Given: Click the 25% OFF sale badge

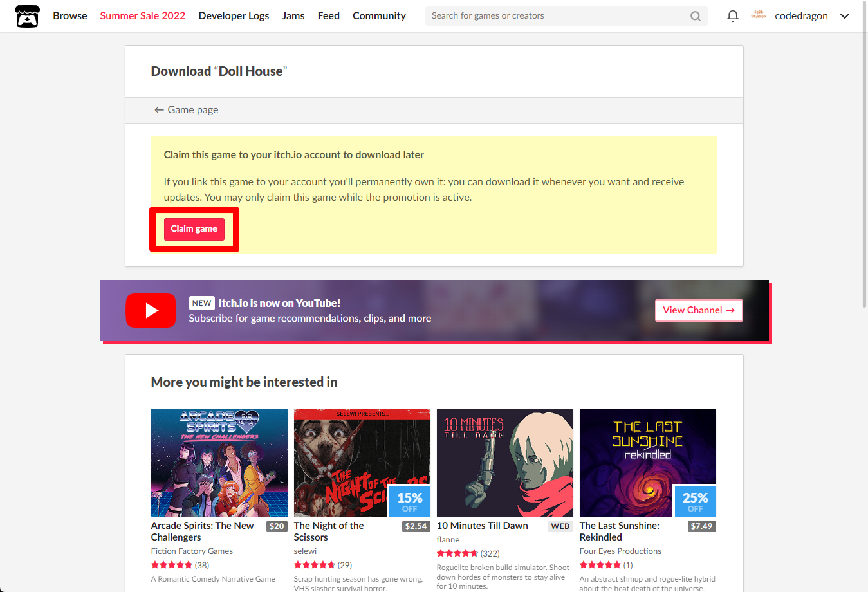Looking at the screenshot, I should coord(696,501).
